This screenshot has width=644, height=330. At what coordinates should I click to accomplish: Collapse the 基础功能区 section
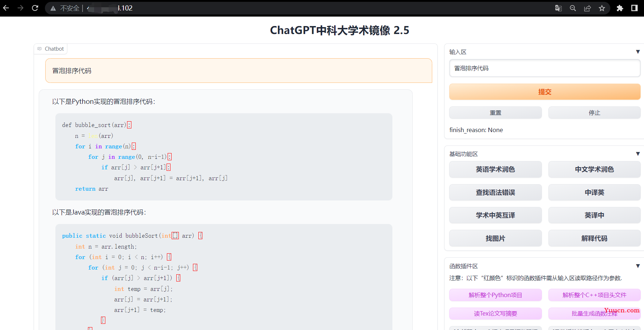638,154
